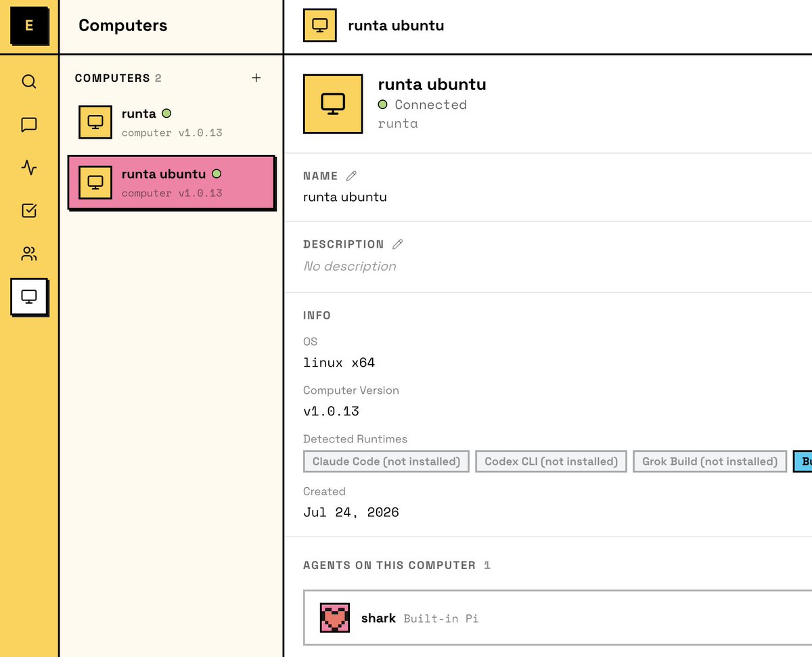Click the name value 'runta ubuntu'
This screenshot has width=812, height=657.
[x=345, y=198]
